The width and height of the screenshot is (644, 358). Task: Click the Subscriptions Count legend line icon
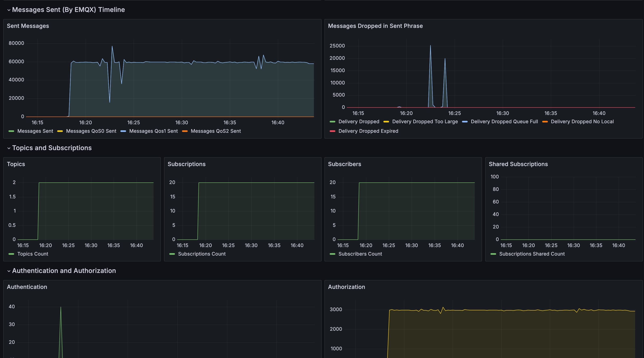click(172, 254)
